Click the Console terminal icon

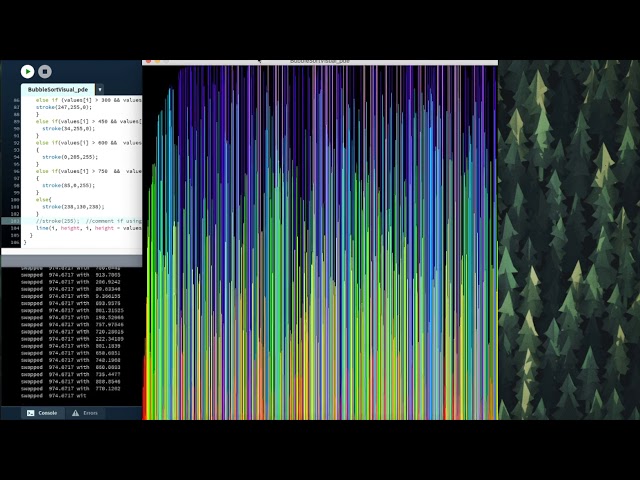coord(30,413)
